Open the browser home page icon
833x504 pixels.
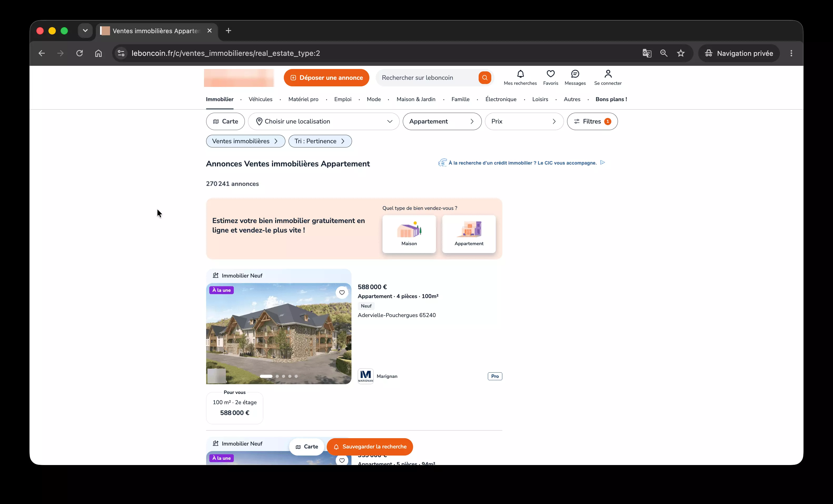98,53
